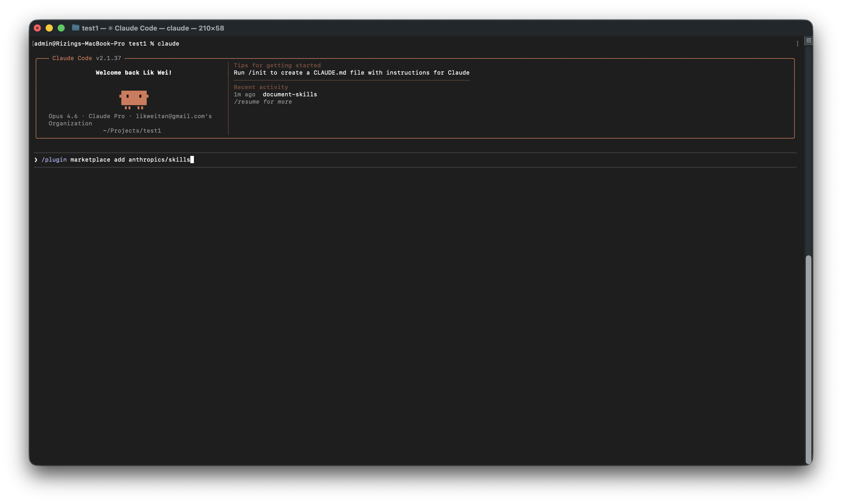Screen dimensions: 842x504
Task: Click the /resume for more hint
Action: click(262, 102)
